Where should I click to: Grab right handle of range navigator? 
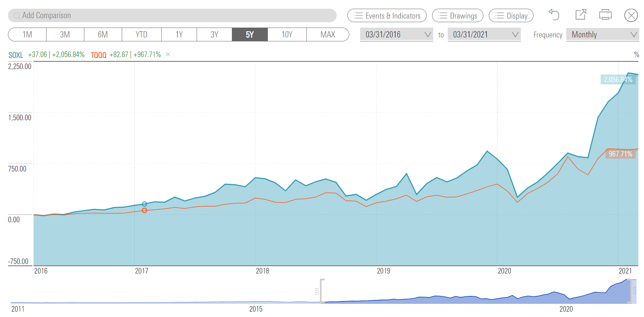[635, 290]
